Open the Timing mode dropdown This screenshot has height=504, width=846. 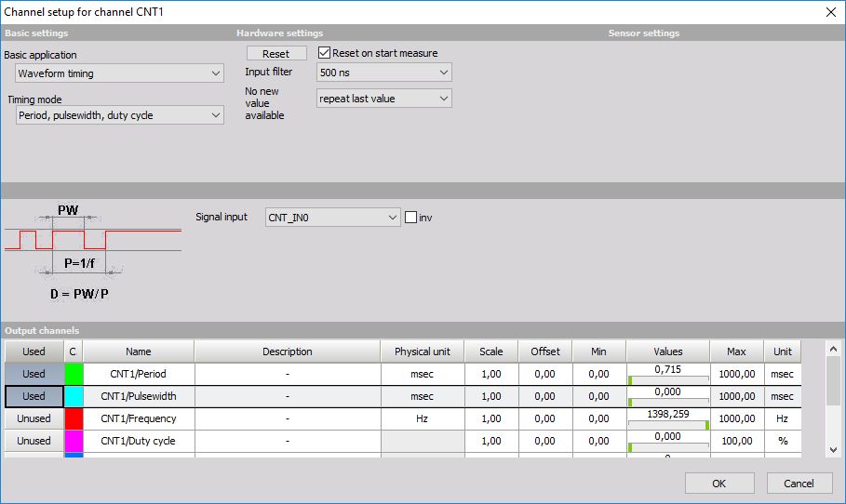(x=119, y=115)
